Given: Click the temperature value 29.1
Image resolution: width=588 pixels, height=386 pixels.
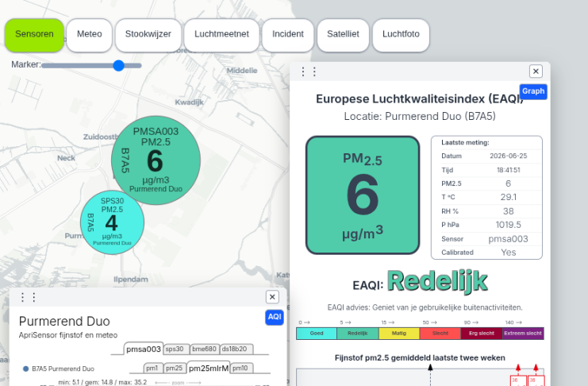Looking at the screenshot, I should [508, 197].
